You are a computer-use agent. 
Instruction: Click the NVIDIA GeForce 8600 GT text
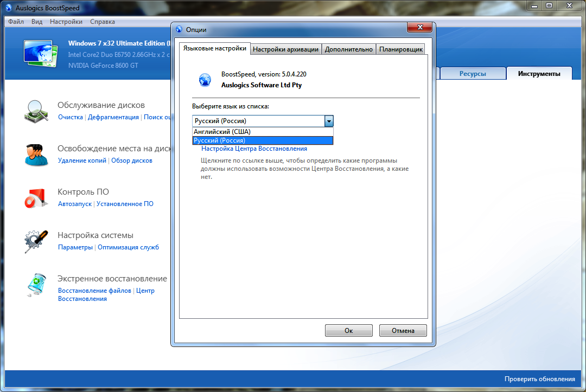point(103,65)
